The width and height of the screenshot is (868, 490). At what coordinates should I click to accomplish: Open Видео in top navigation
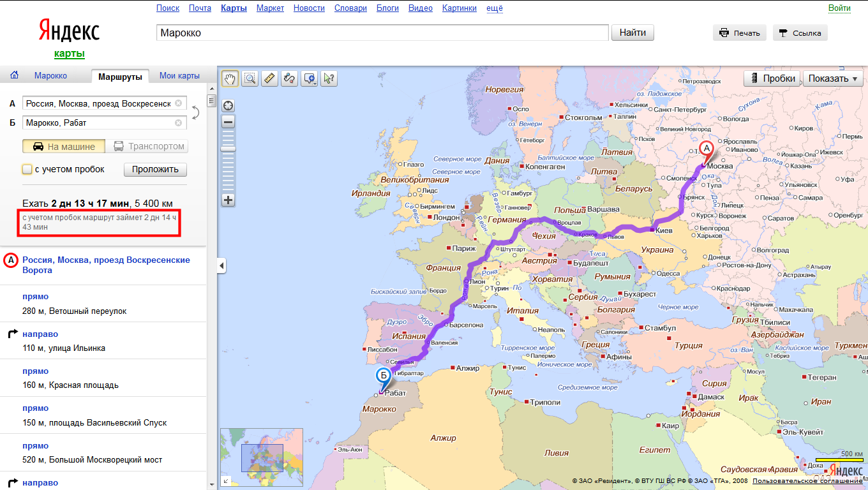pos(421,8)
